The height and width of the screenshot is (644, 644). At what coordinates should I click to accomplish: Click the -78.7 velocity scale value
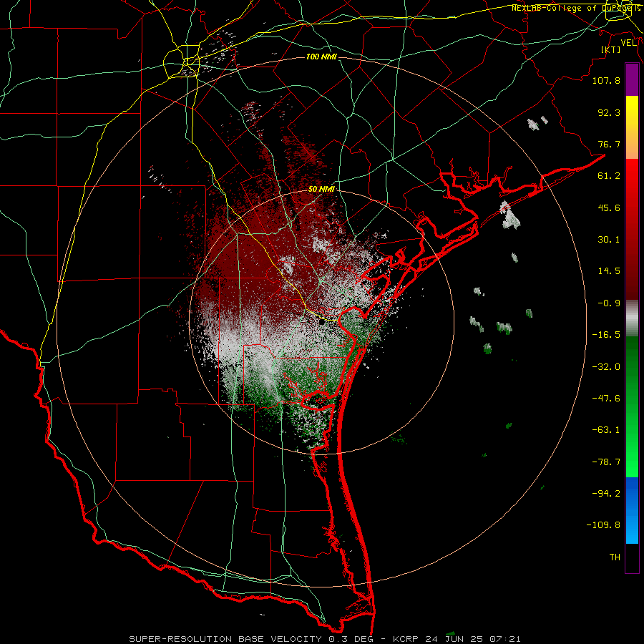tap(606, 462)
